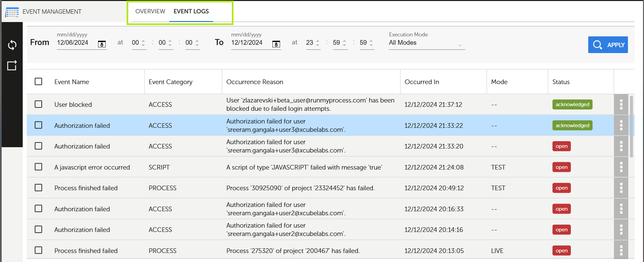Click the table vertical scrollbar
The width and height of the screenshot is (644, 262).
[631, 127]
